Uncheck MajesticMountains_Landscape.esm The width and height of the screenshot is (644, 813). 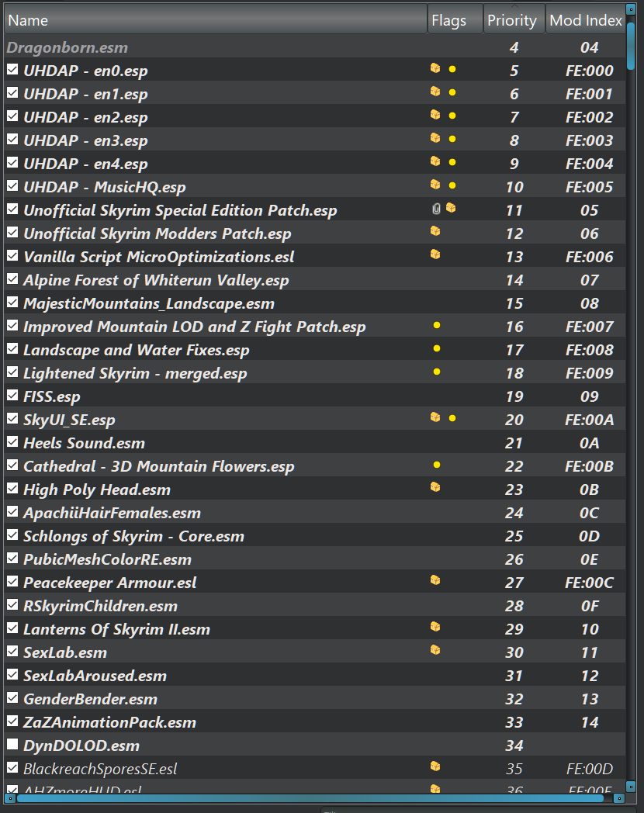pos(12,303)
